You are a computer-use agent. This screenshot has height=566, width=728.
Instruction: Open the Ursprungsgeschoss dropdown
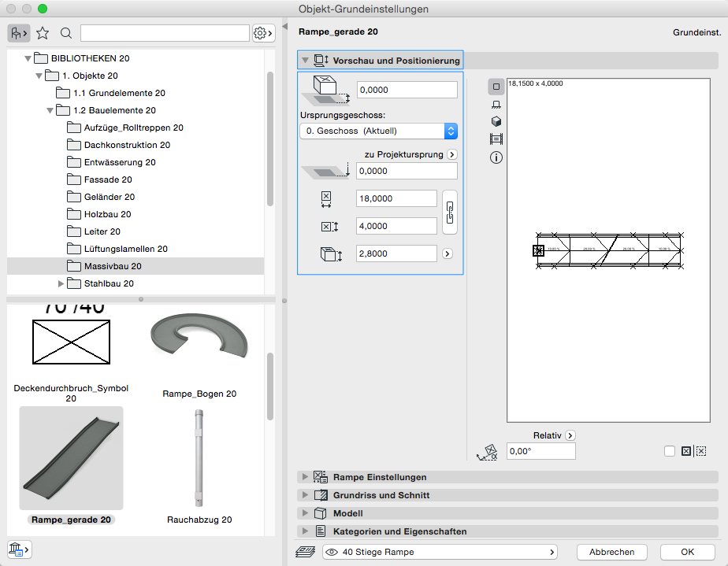[378, 131]
